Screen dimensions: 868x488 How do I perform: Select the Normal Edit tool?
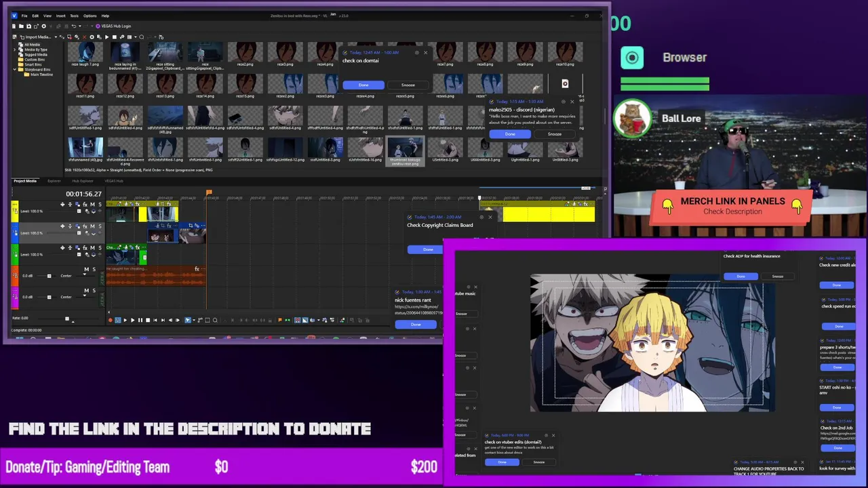point(187,320)
